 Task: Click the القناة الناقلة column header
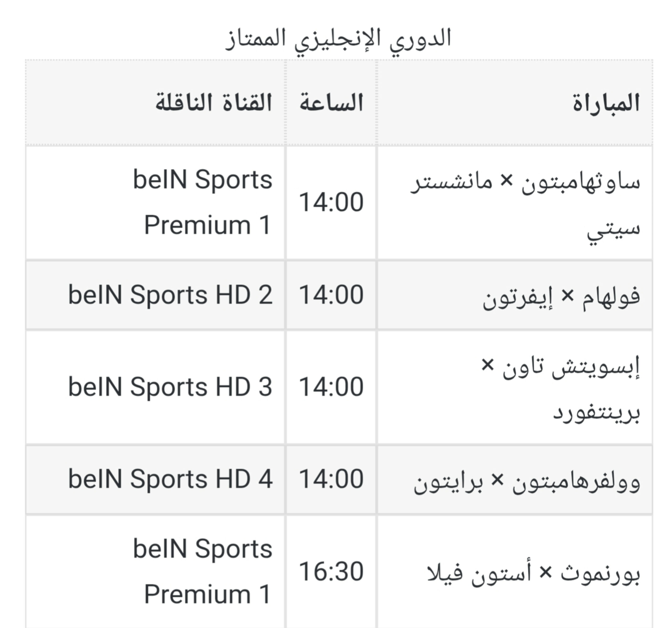[x=214, y=103]
